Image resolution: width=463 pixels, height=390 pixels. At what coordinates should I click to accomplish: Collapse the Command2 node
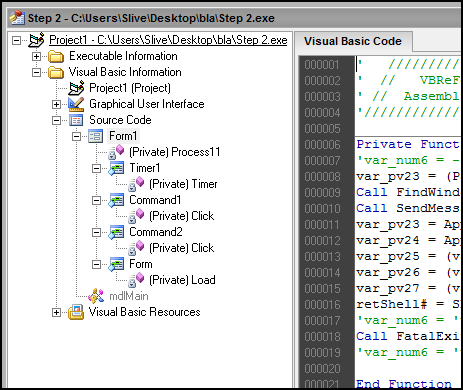pos(96,232)
